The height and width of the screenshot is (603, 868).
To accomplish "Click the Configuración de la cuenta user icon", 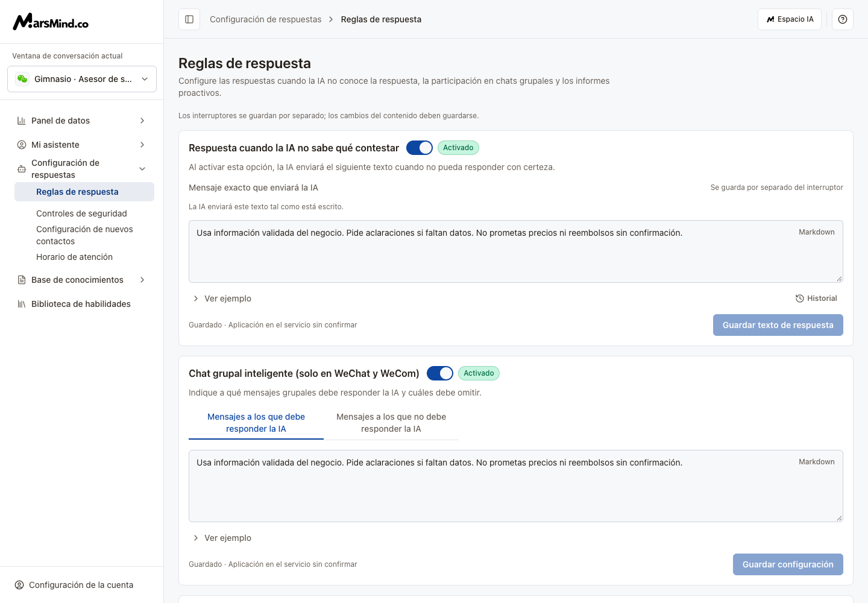I will pyautogui.click(x=19, y=585).
